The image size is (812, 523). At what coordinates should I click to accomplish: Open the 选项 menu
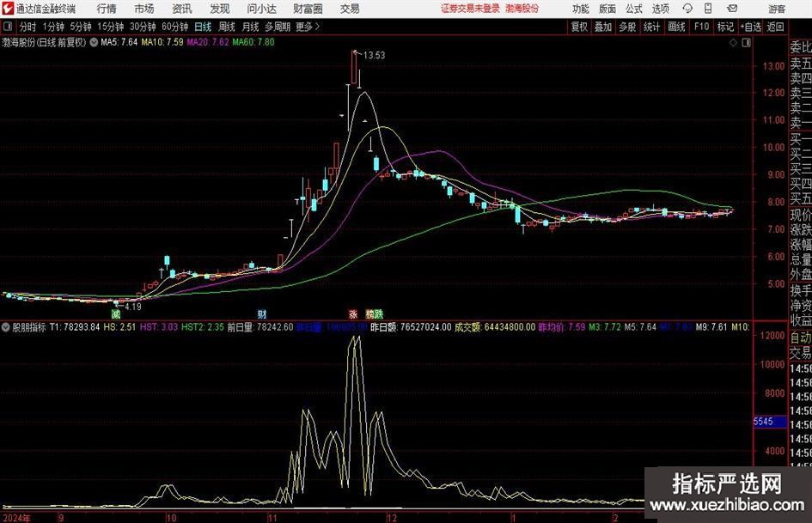[x=660, y=9]
